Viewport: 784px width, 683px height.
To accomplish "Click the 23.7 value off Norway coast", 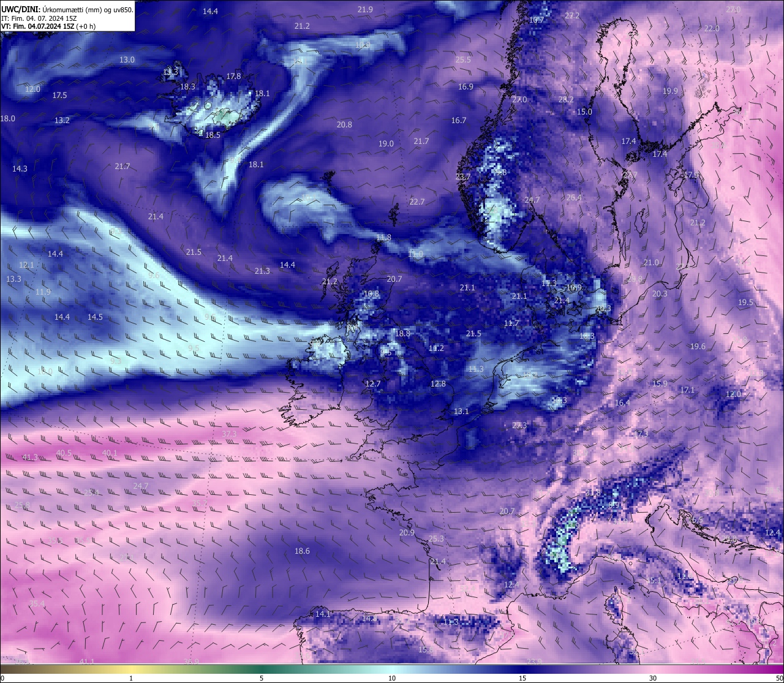I will point(463,176).
